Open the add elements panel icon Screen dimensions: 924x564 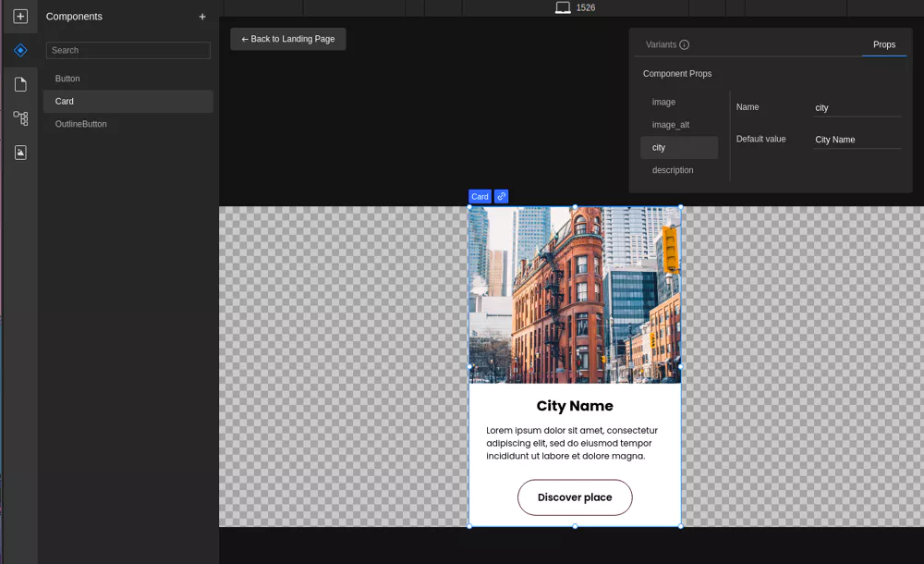point(20,17)
